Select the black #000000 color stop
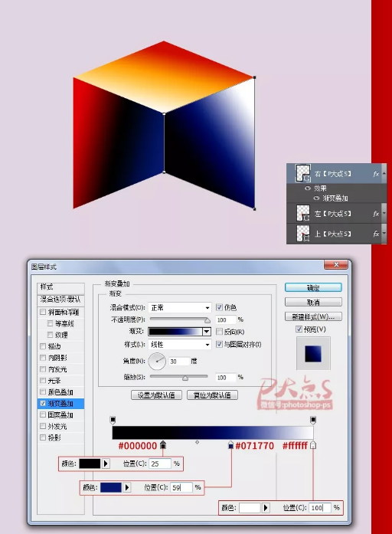Screen dimensions: 392x534 tap(163, 445)
